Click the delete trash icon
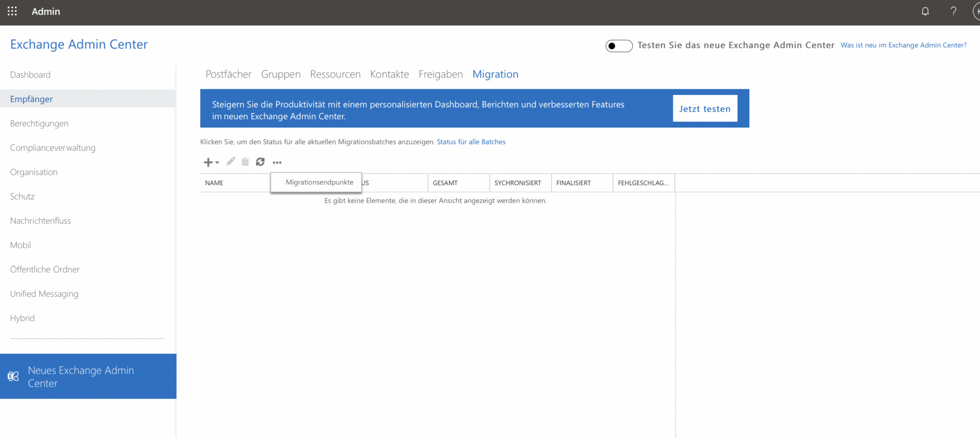 245,162
